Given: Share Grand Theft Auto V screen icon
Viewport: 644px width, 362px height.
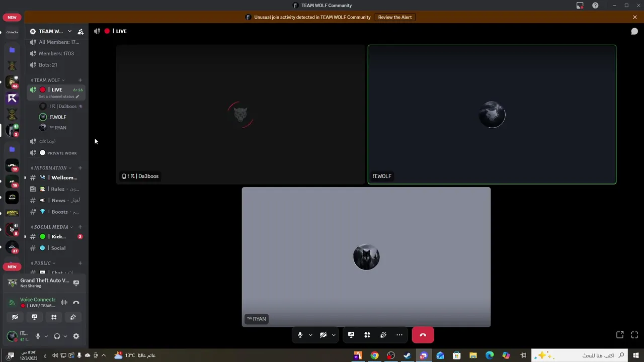Looking at the screenshot, I should coord(76,283).
